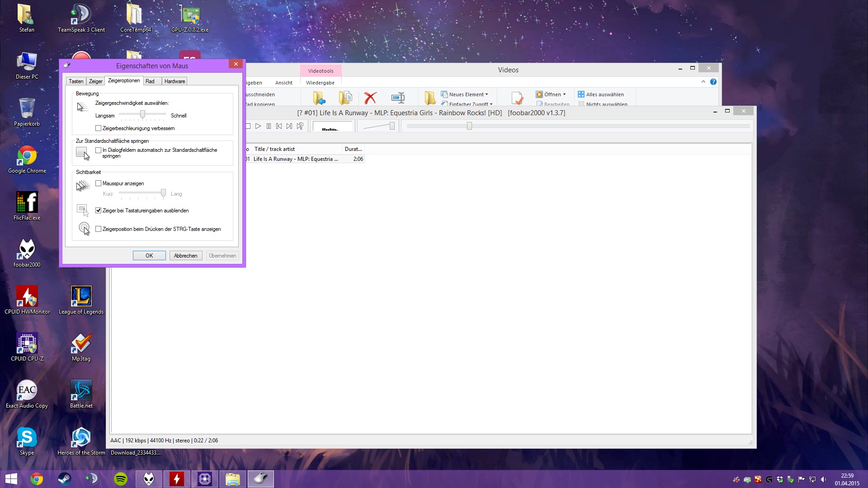
Task: Uncheck Zeiger bei Tastatureingaben ausblenden
Action: [x=99, y=211]
